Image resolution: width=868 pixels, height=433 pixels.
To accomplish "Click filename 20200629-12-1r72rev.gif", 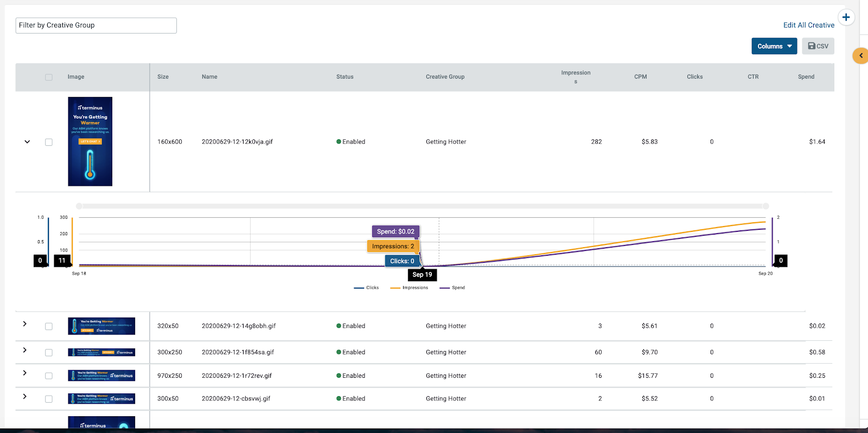I will [237, 376].
